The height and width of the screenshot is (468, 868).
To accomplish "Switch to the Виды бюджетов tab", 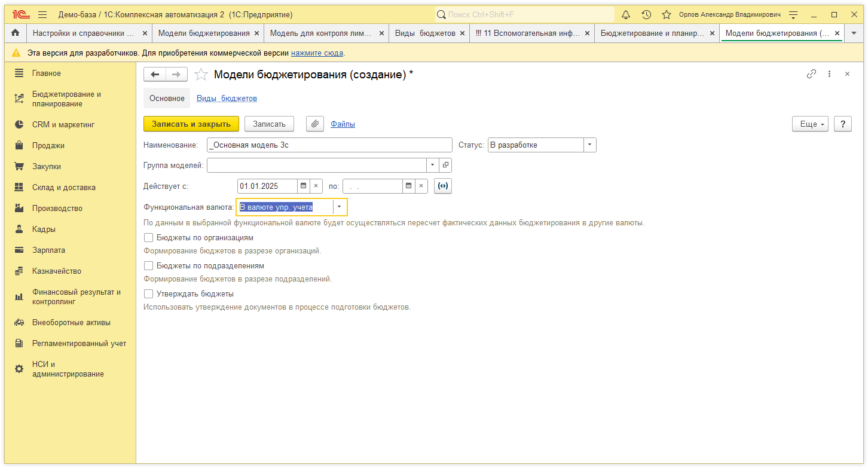I will pyautogui.click(x=227, y=99).
